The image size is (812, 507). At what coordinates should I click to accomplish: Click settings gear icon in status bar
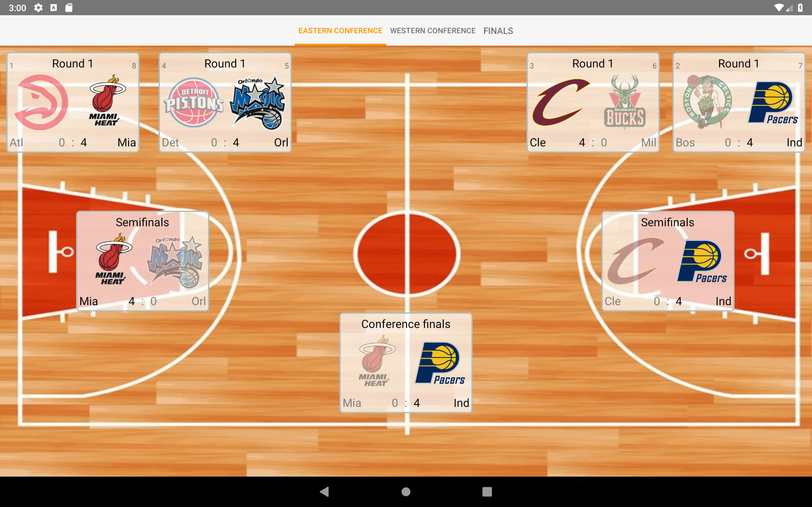coord(38,8)
